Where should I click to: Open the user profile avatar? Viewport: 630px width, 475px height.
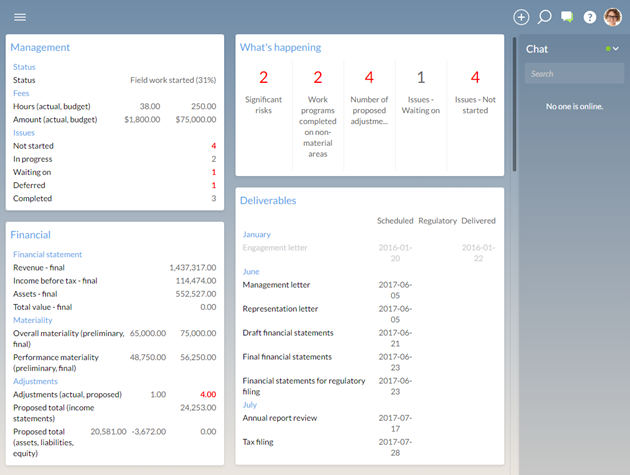[x=612, y=17]
